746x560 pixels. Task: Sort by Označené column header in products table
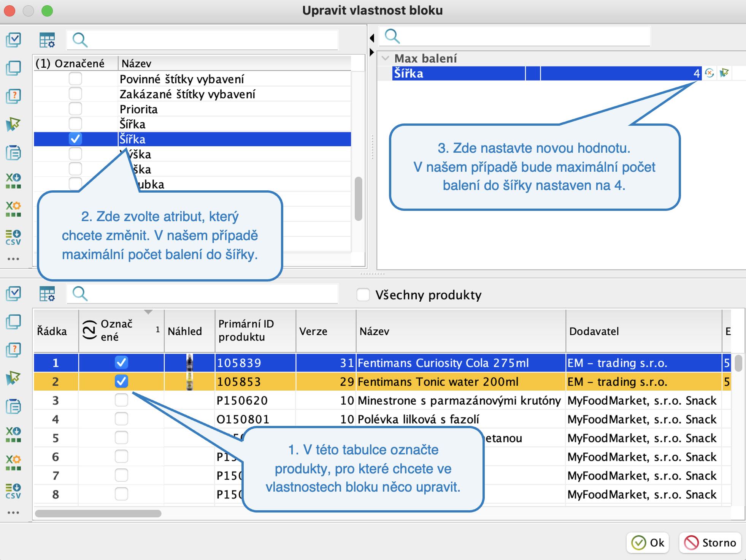(121, 331)
